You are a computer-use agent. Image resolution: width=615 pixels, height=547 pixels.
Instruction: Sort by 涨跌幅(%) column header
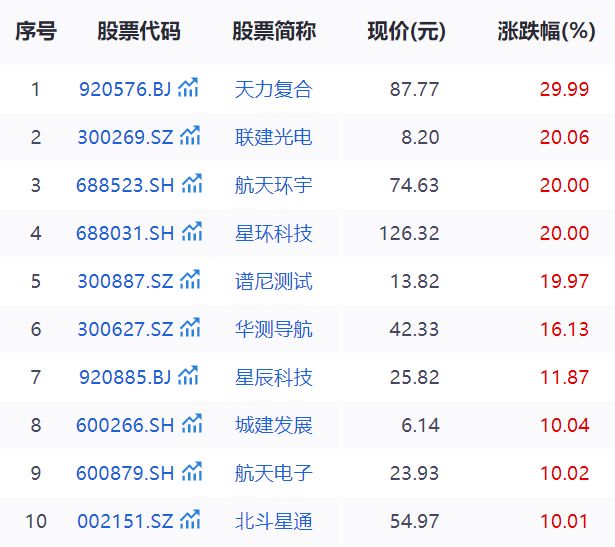coord(546,31)
